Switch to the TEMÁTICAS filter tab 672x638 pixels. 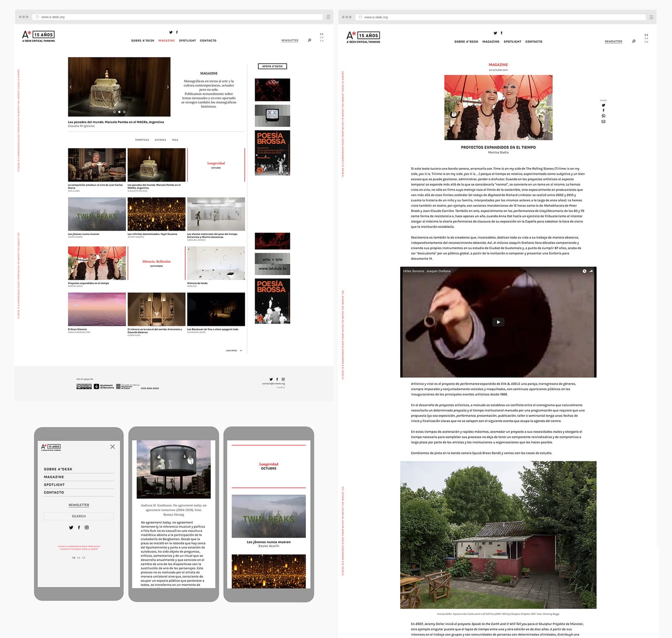pyautogui.click(x=142, y=140)
